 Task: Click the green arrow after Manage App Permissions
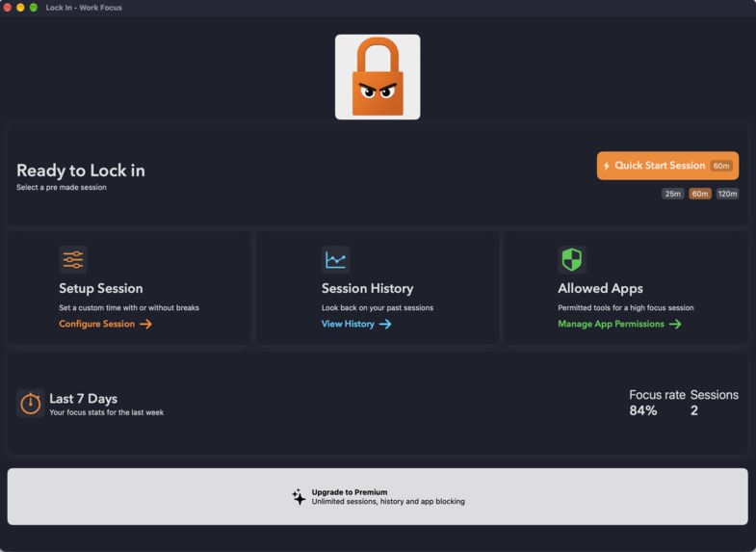point(675,324)
